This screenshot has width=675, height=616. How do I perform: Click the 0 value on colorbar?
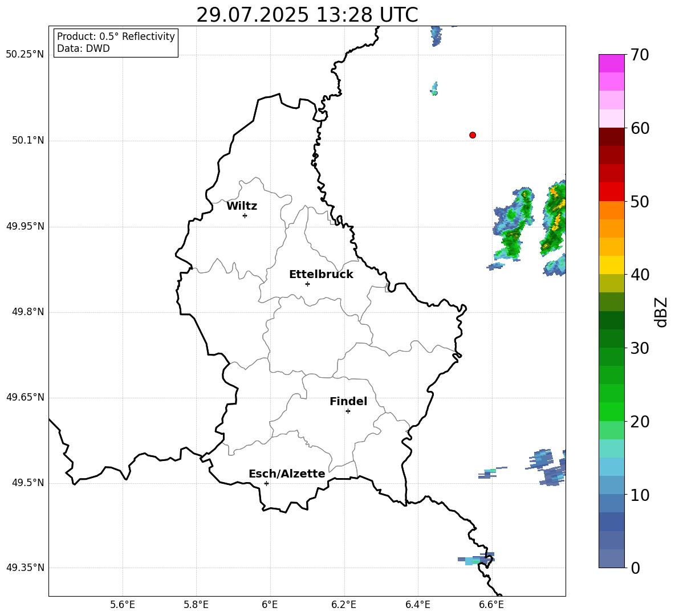[x=635, y=568]
